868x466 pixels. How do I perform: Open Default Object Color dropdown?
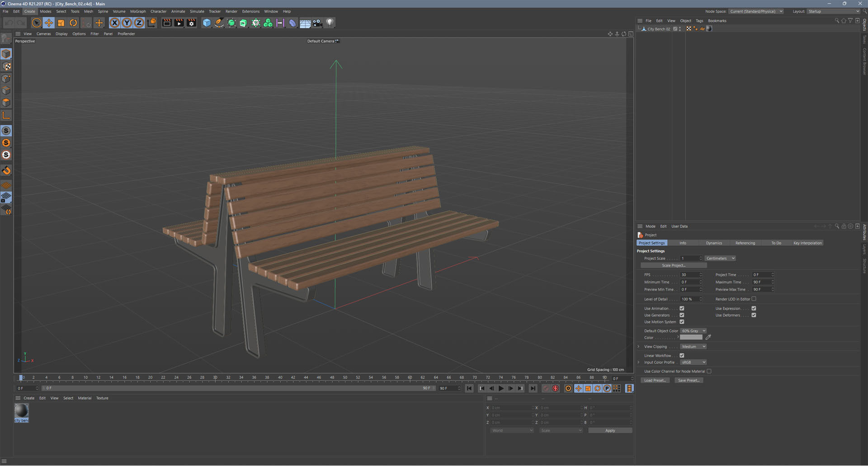pyautogui.click(x=693, y=331)
